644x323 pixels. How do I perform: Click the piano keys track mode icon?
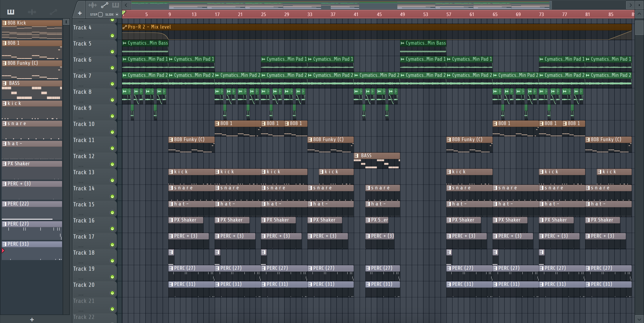click(x=116, y=5)
